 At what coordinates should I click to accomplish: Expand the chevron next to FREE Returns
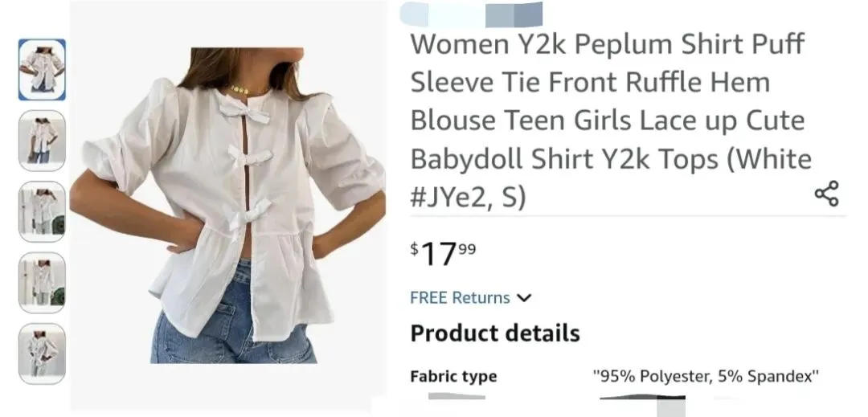coord(524,298)
